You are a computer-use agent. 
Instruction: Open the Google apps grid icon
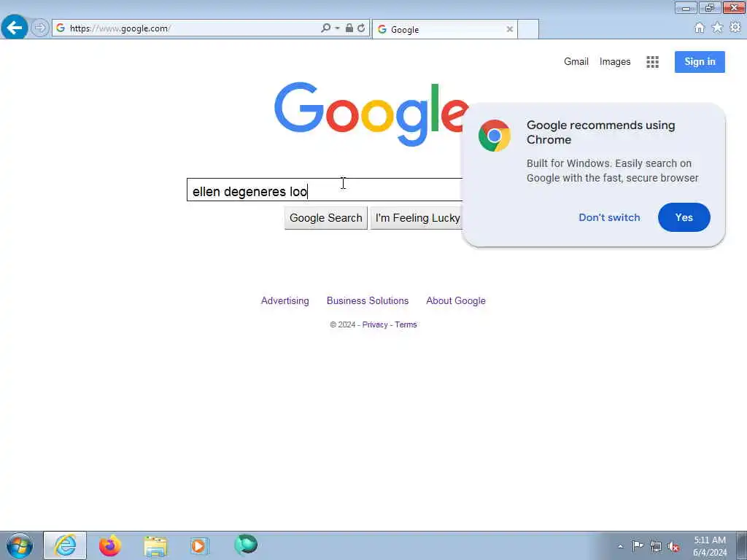652,62
